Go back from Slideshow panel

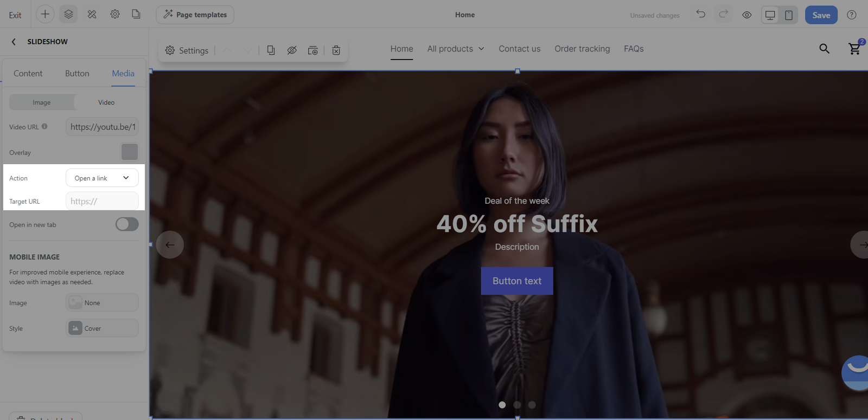click(x=14, y=42)
